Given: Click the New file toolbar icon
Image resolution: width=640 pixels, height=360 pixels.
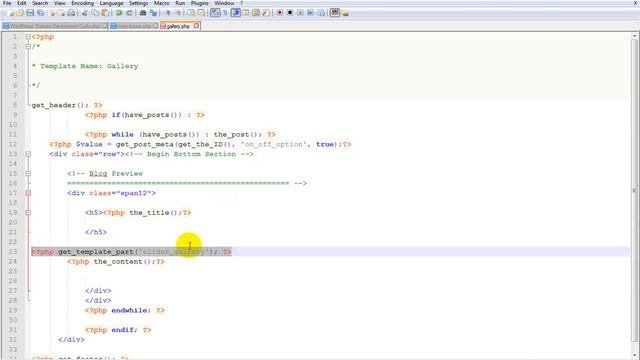Looking at the screenshot, I should point(11,13).
